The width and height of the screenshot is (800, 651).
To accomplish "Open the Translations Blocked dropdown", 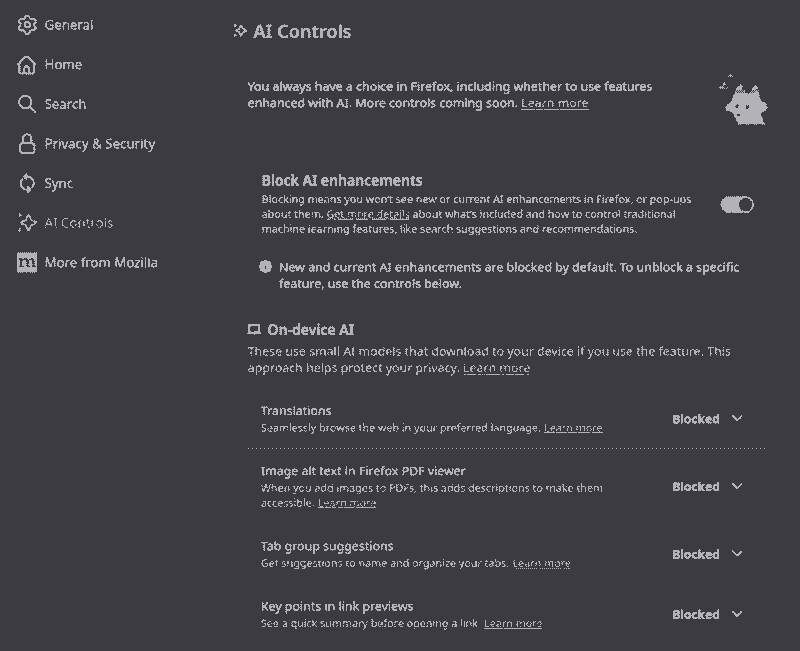I will point(707,419).
